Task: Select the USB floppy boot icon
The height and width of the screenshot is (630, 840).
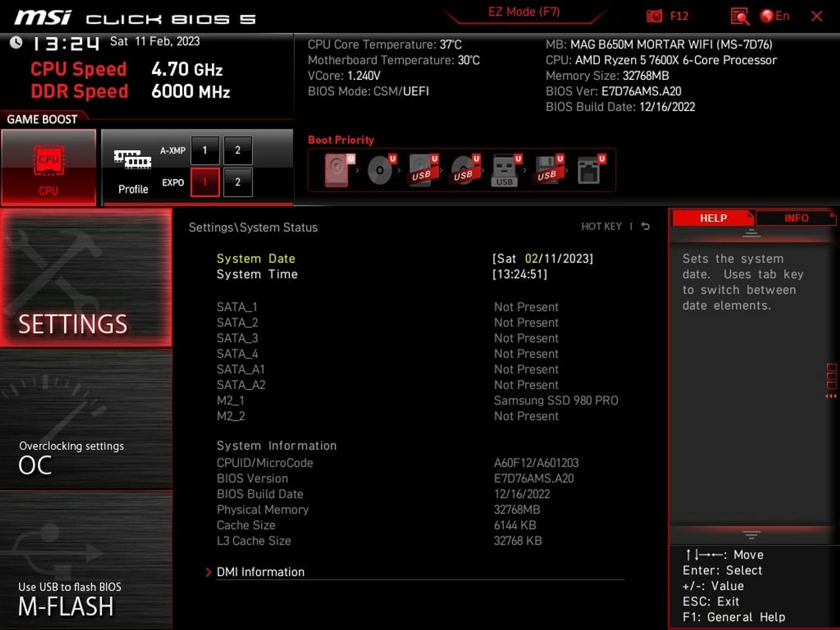Action: (549, 170)
